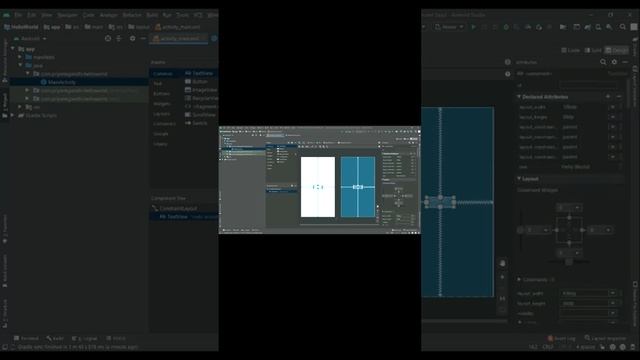The width and height of the screenshot is (640, 360).
Task: Collapse the app module tree node
Action: [13, 49]
